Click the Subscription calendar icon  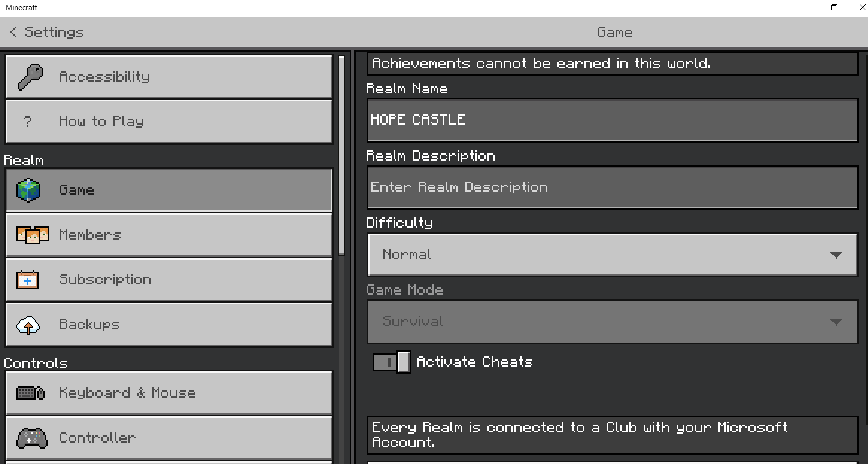coord(28,279)
